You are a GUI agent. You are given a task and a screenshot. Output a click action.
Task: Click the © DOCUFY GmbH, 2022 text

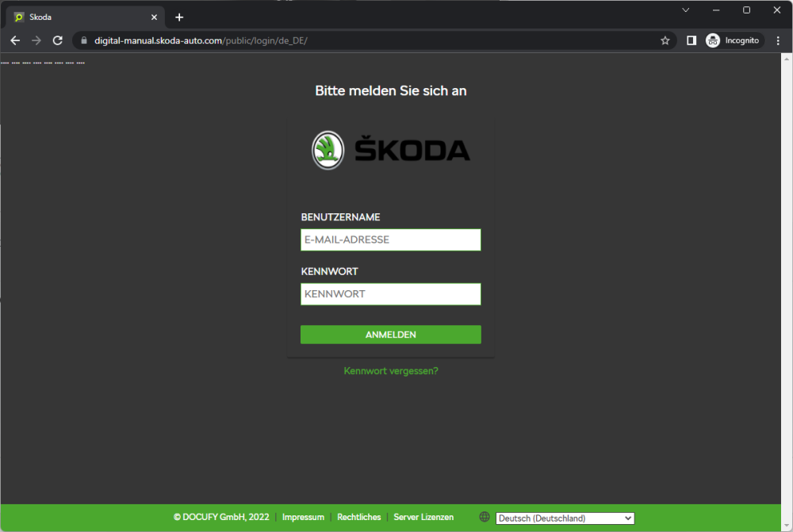(221, 517)
